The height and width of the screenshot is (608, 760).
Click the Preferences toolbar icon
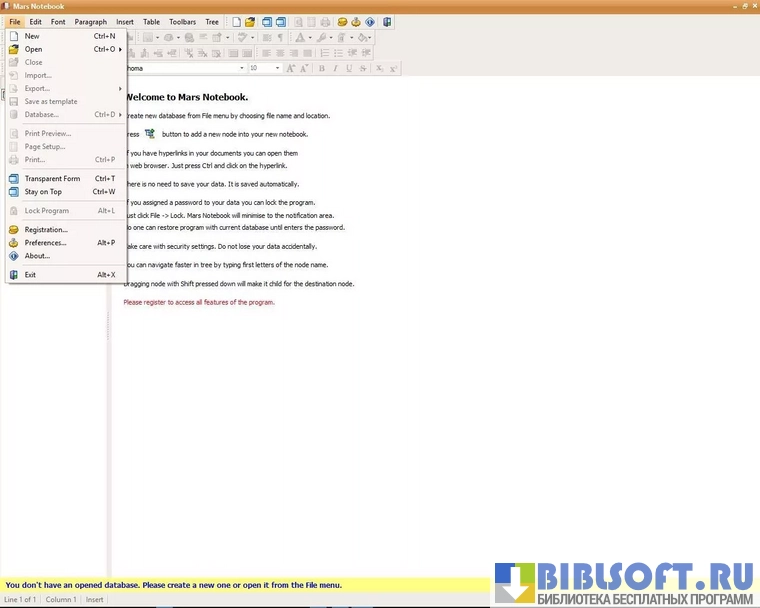click(356, 21)
